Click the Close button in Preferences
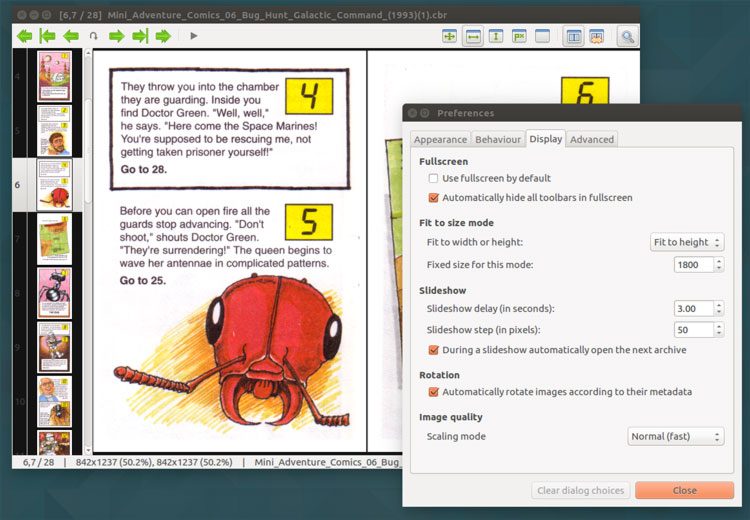 (684, 490)
